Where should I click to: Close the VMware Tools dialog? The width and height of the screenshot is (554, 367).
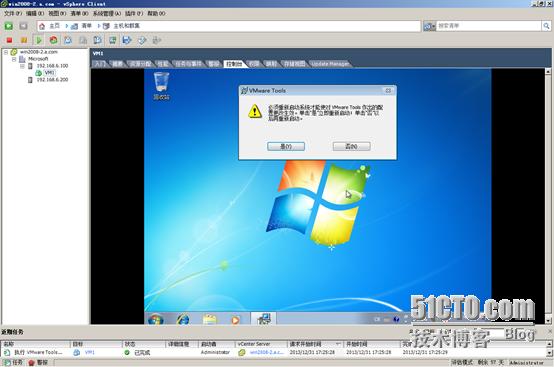coord(388,91)
